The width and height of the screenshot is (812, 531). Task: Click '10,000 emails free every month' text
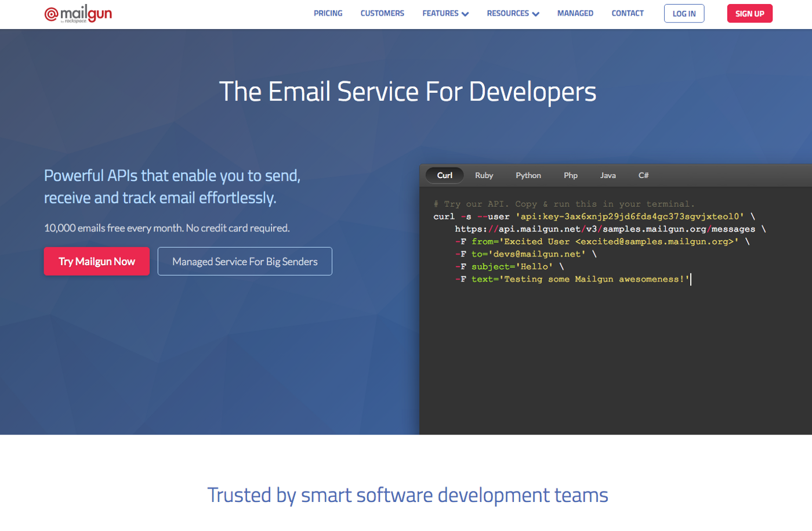click(x=167, y=228)
